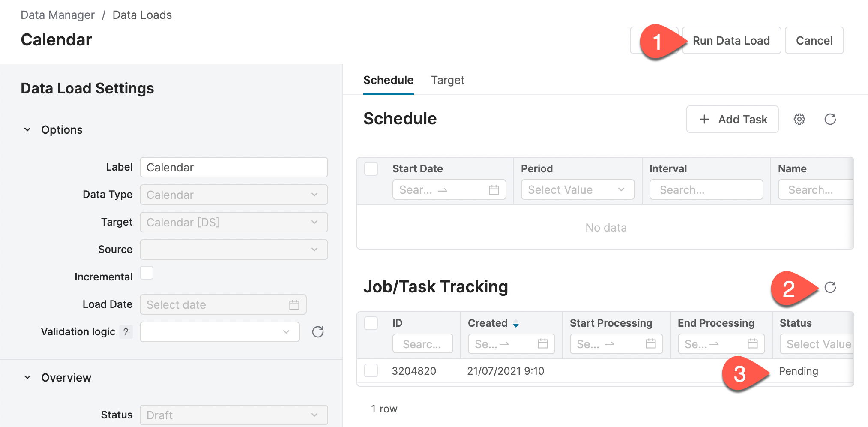Add a new scheduled task
The height and width of the screenshot is (427, 868).
pos(733,119)
